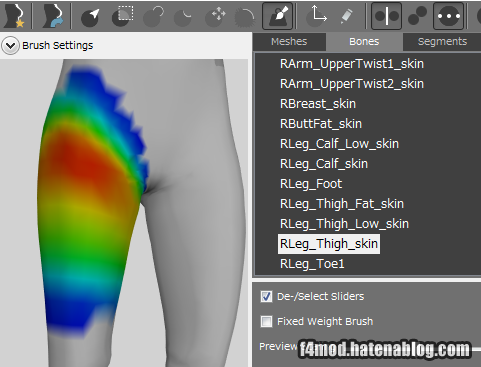Toggle Edit Connected Only icon
Image resolution: width=481 pixels, height=367 pixels.
point(417,16)
